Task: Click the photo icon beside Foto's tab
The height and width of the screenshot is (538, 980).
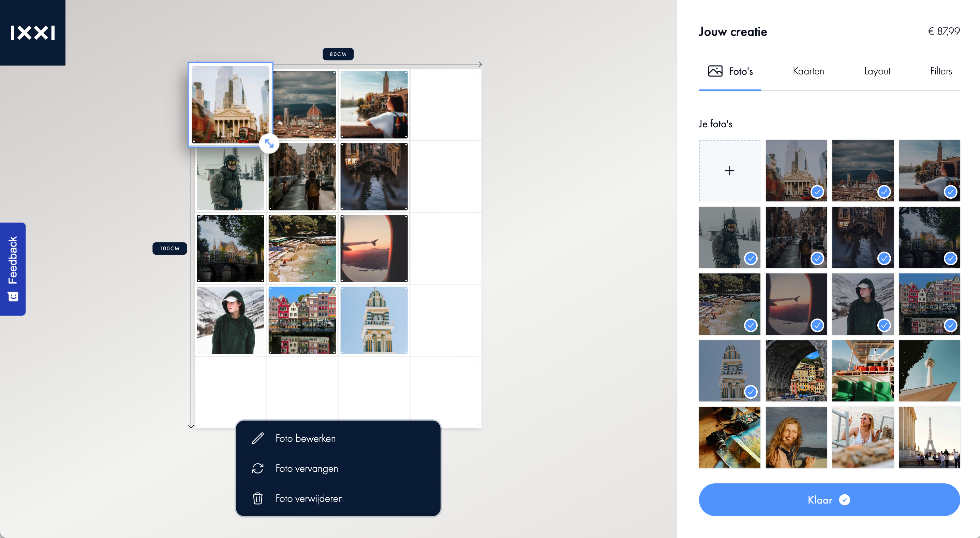Action: pyautogui.click(x=715, y=71)
